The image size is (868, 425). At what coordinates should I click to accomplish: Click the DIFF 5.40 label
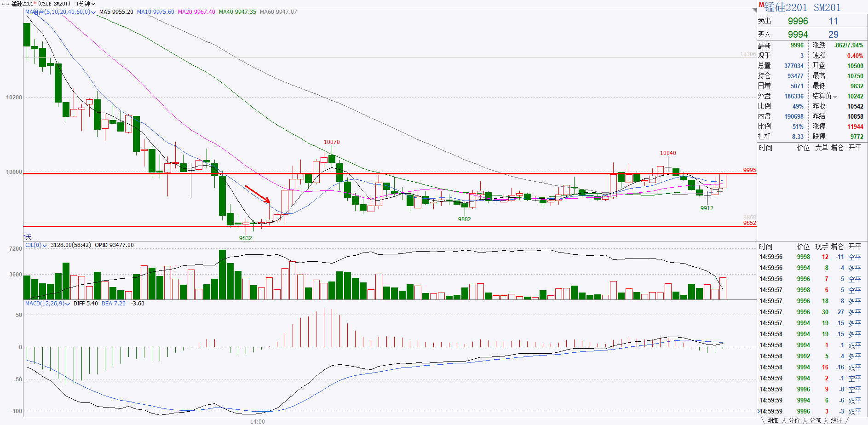pos(86,304)
